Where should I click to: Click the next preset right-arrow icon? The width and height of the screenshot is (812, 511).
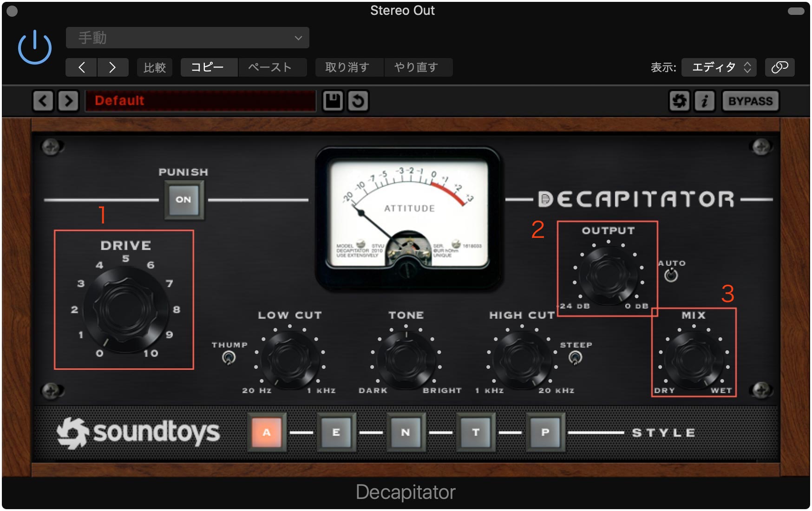coord(68,101)
